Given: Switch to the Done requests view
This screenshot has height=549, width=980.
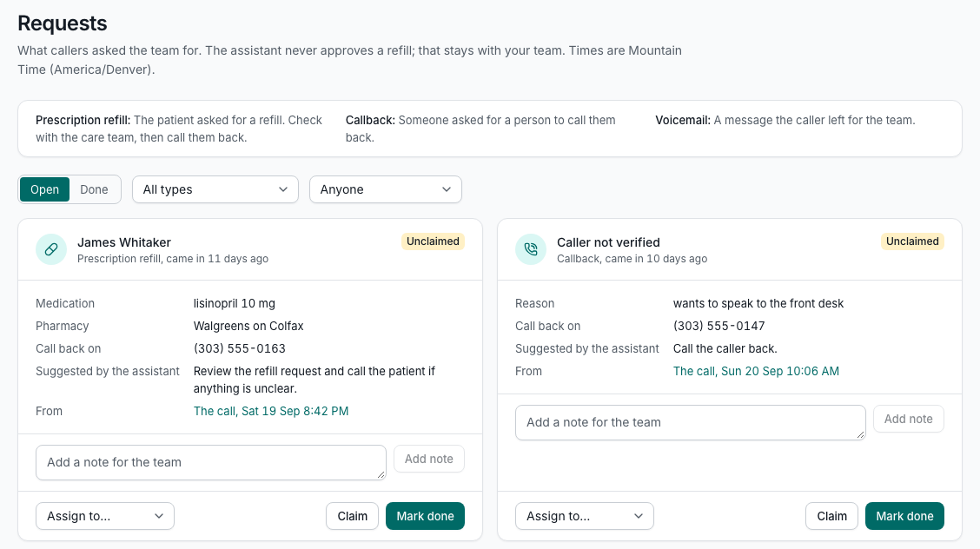Looking at the screenshot, I should click(x=94, y=189).
